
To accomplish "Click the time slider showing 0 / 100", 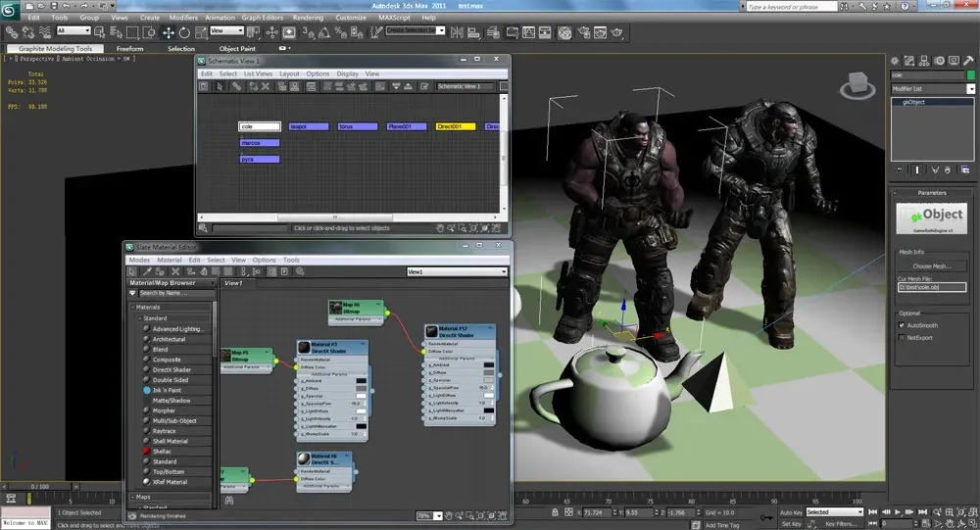I will click(x=40, y=486).
